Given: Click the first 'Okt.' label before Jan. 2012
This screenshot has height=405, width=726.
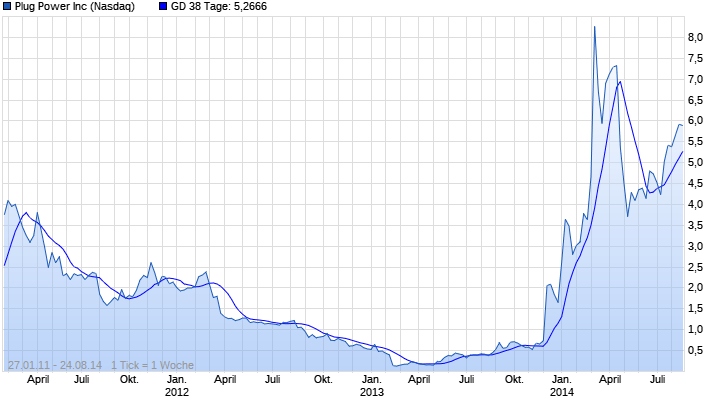Looking at the screenshot, I should point(129,380).
